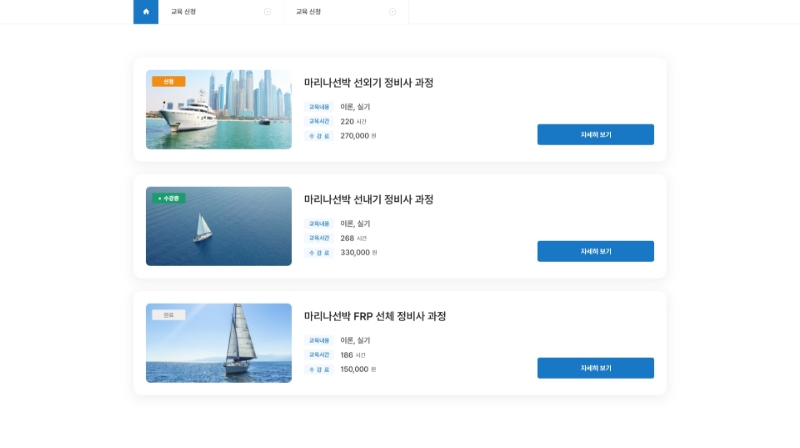Open the 마리나선박 FRP 선체 정비사 과정 title
The width and height of the screenshot is (800, 448).
(375, 316)
